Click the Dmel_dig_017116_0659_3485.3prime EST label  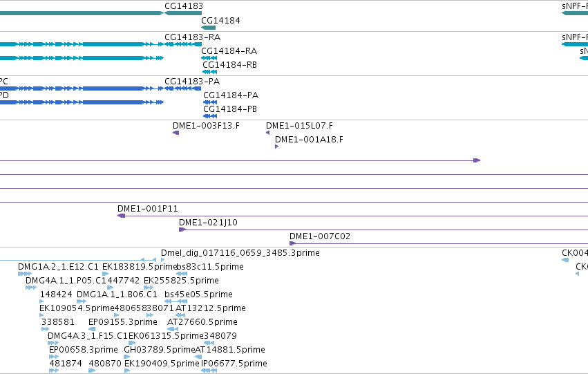240,253
